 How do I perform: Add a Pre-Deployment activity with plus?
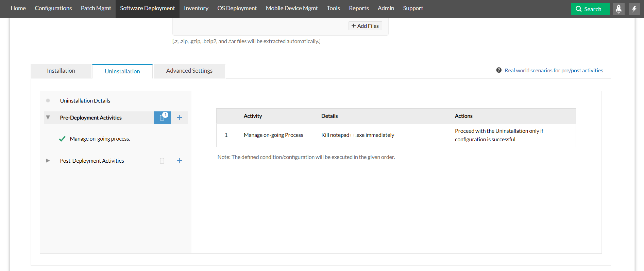[x=180, y=118]
